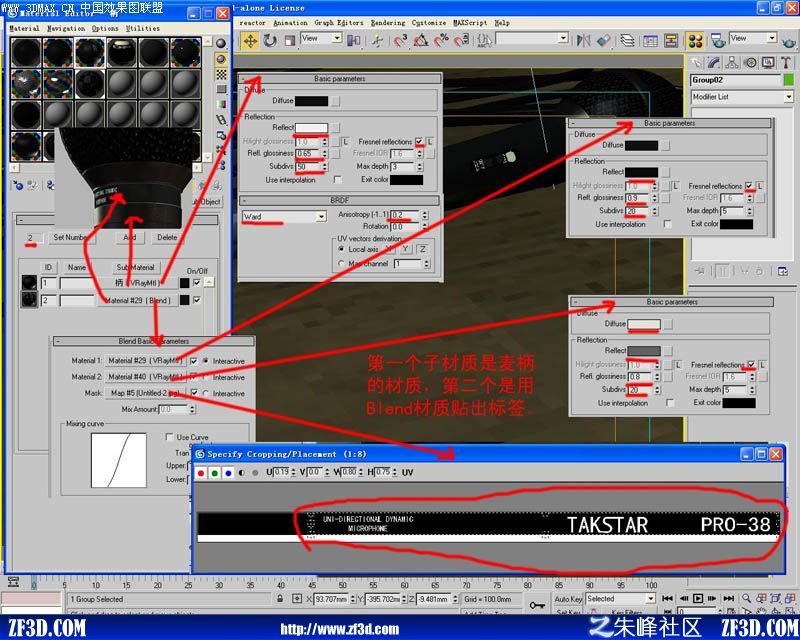Enable red channel in Cropping/Placement window
Viewport: 800px width, 640px height.
[201, 473]
